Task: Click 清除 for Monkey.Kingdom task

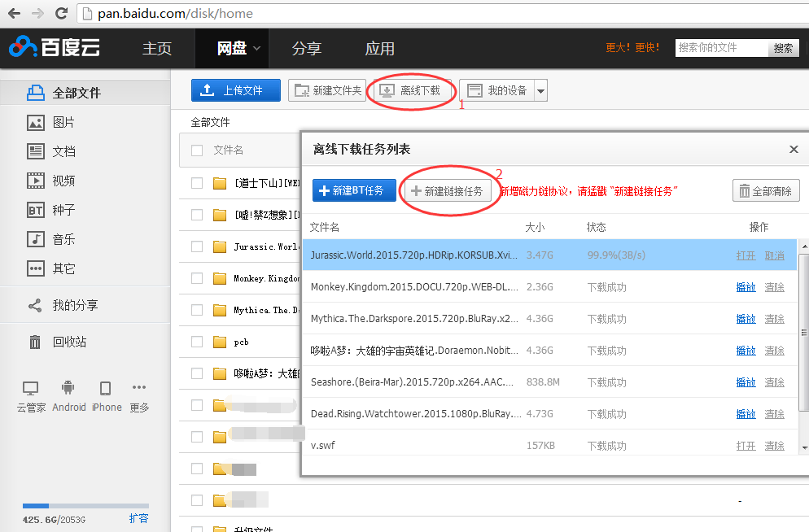Action: [x=775, y=287]
